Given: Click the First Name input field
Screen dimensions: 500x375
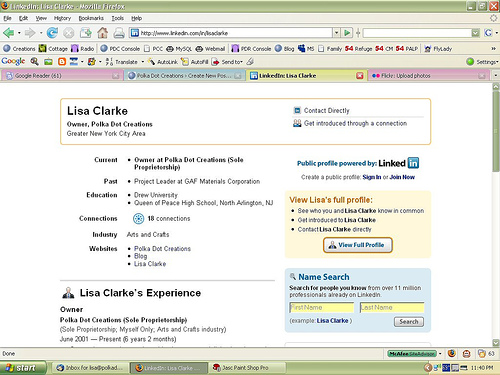Looking at the screenshot, I should click(x=322, y=307).
